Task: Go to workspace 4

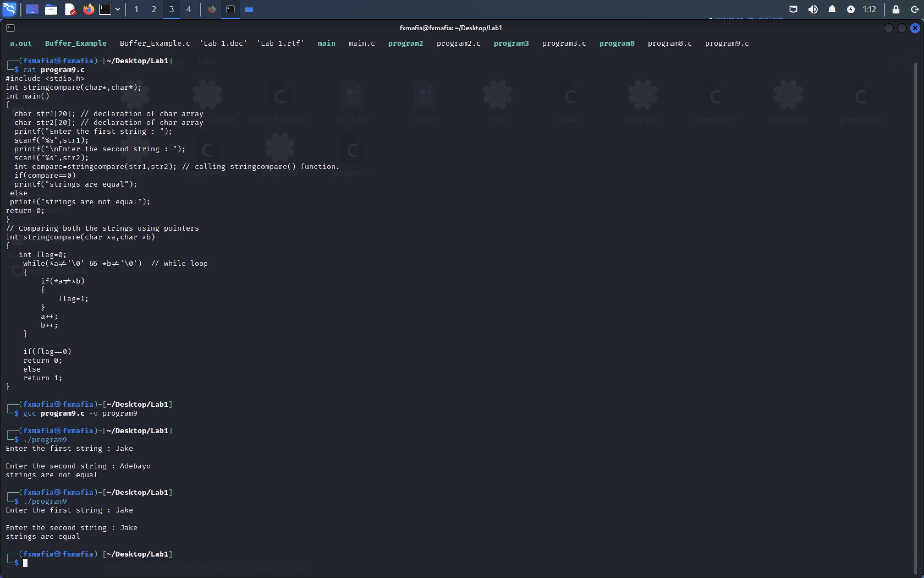Action: pyautogui.click(x=189, y=9)
